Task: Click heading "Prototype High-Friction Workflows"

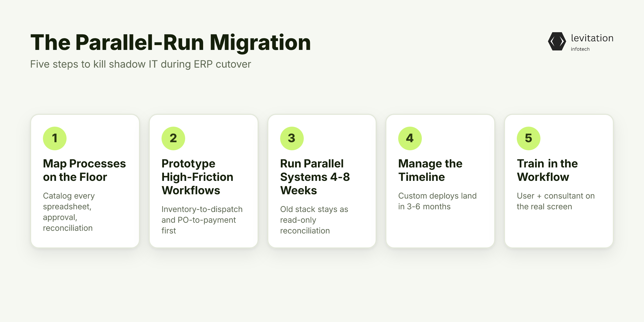Action: 197,177
